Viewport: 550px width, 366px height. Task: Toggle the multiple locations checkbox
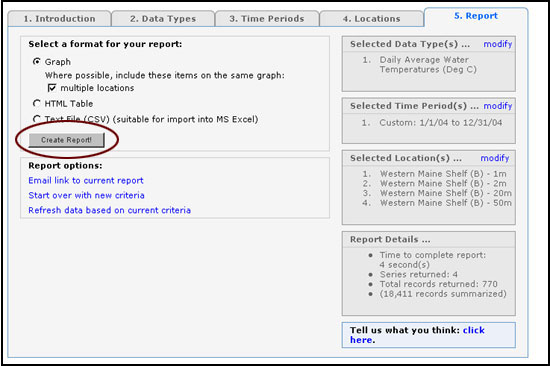(52, 88)
